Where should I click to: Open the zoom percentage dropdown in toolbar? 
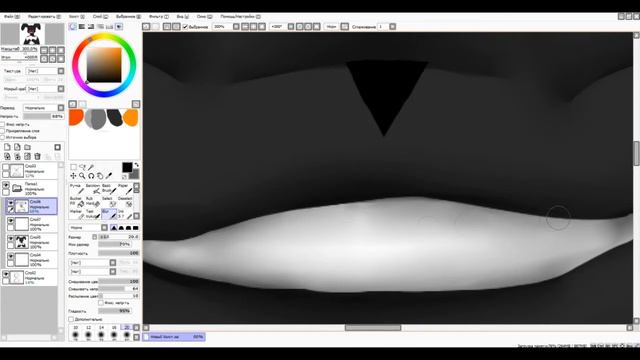236,27
